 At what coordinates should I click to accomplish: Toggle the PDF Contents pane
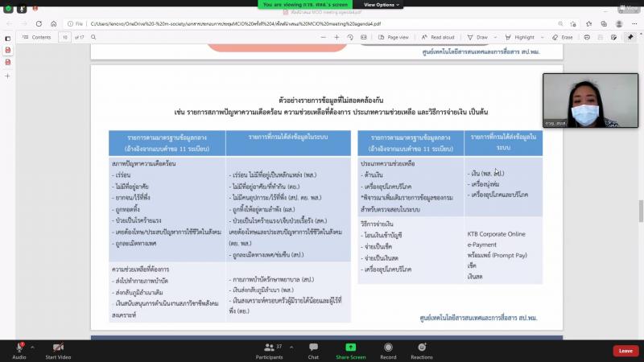click(36, 37)
